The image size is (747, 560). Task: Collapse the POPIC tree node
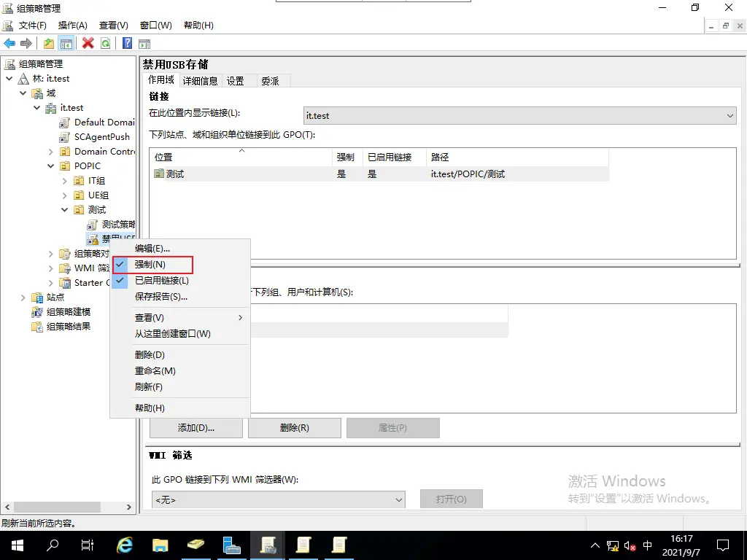coord(51,166)
